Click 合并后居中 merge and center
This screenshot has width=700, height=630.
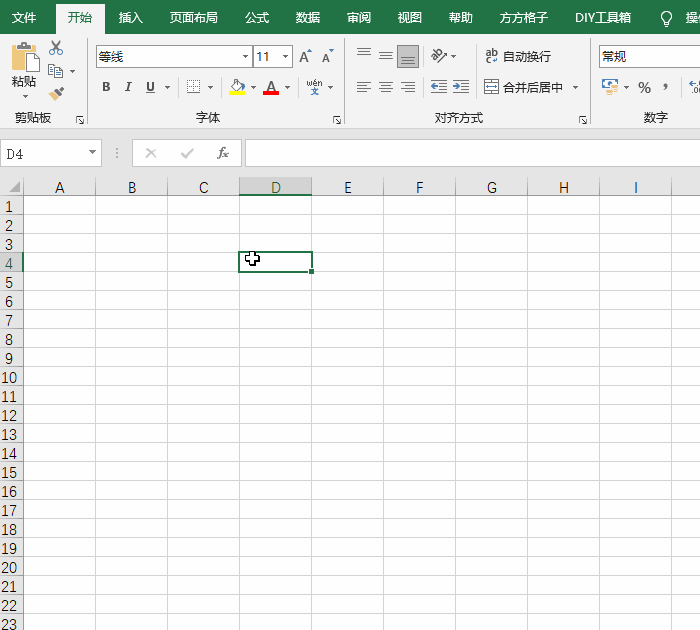pos(523,87)
